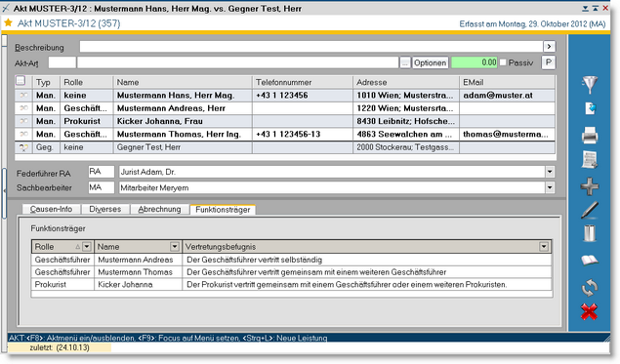Open the Rolle column filter dropdown
This screenshot has width=620, height=364.
[87, 247]
